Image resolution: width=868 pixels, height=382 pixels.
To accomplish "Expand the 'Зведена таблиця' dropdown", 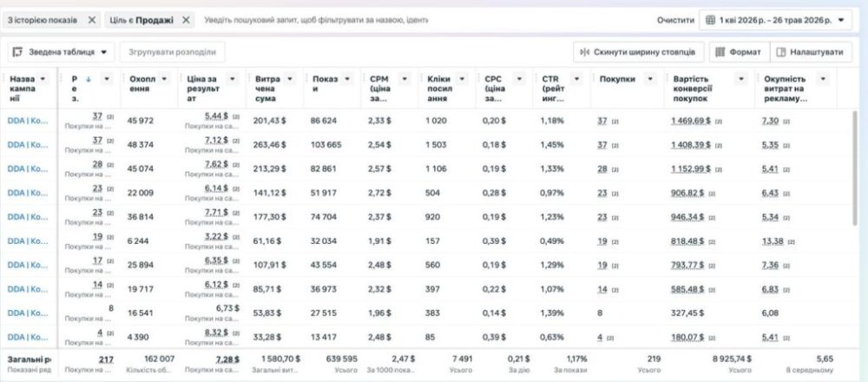I will coord(103,52).
